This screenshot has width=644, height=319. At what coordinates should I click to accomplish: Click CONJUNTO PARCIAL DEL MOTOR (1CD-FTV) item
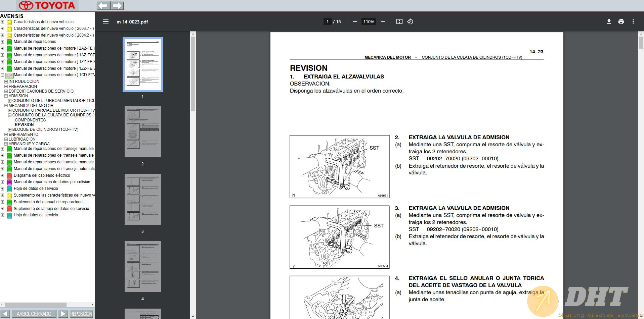tap(54, 110)
